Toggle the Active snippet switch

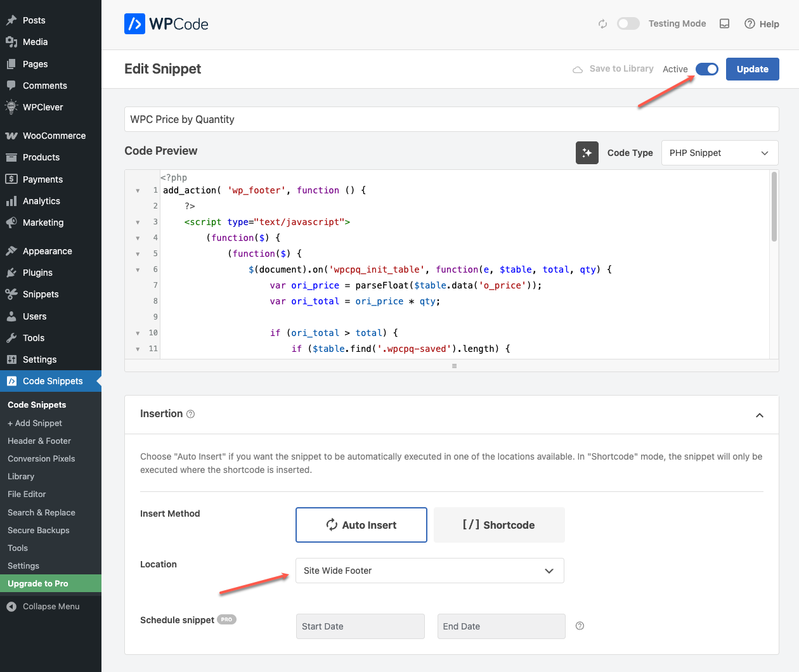click(707, 69)
